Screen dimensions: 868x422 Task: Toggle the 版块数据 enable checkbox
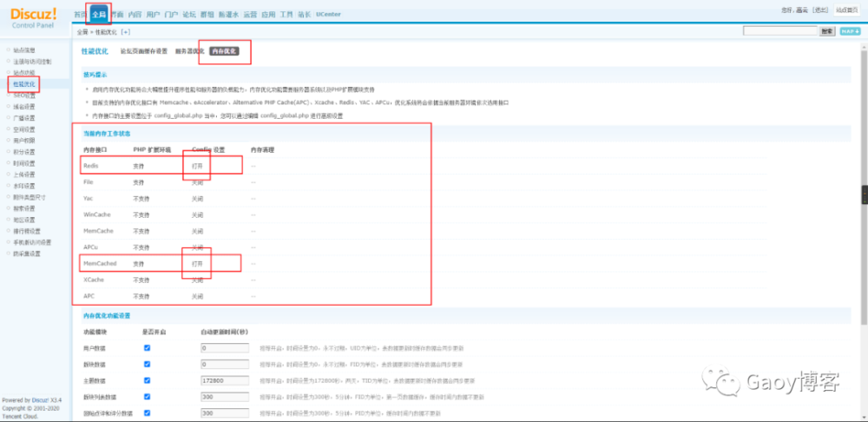pyautogui.click(x=148, y=364)
